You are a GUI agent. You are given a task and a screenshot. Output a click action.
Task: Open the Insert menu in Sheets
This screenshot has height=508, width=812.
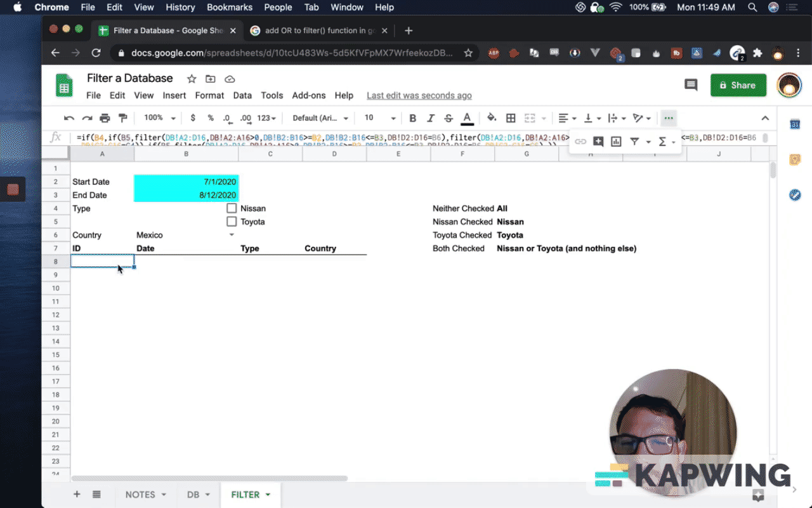(174, 95)
